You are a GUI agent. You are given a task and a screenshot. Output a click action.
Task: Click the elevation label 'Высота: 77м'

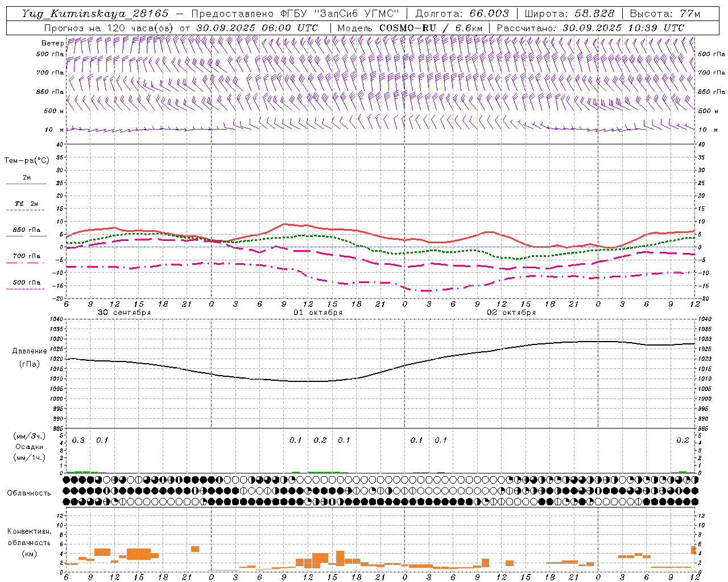[665, 14]
